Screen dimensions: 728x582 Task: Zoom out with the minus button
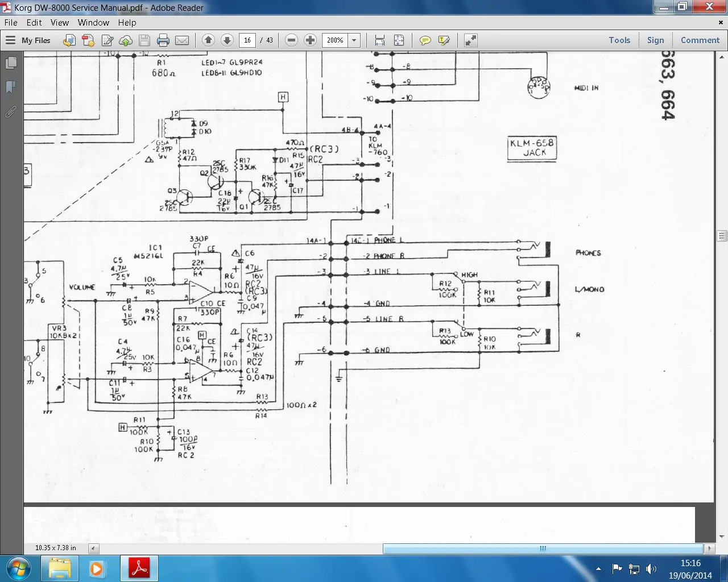[291, 40]
